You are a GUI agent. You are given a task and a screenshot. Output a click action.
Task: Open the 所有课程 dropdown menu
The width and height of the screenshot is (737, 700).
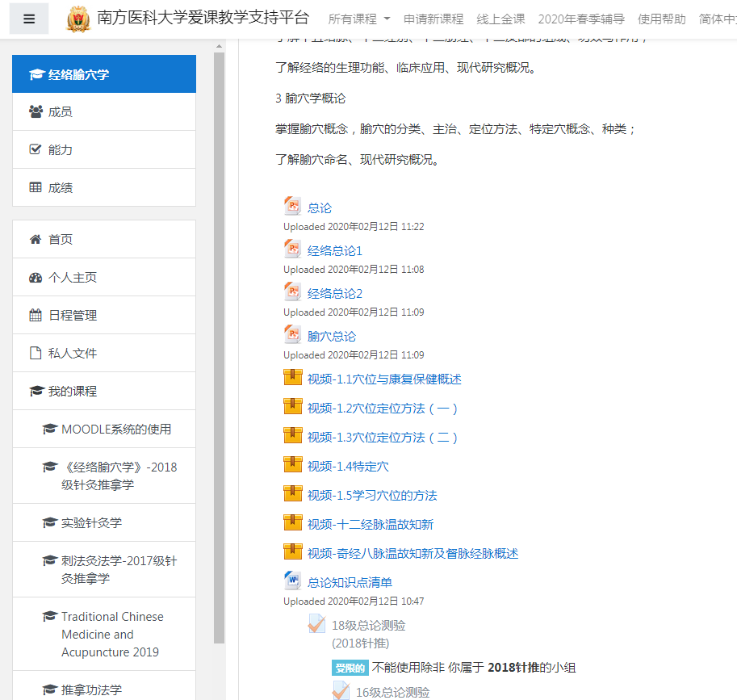(x=359, y=19)
